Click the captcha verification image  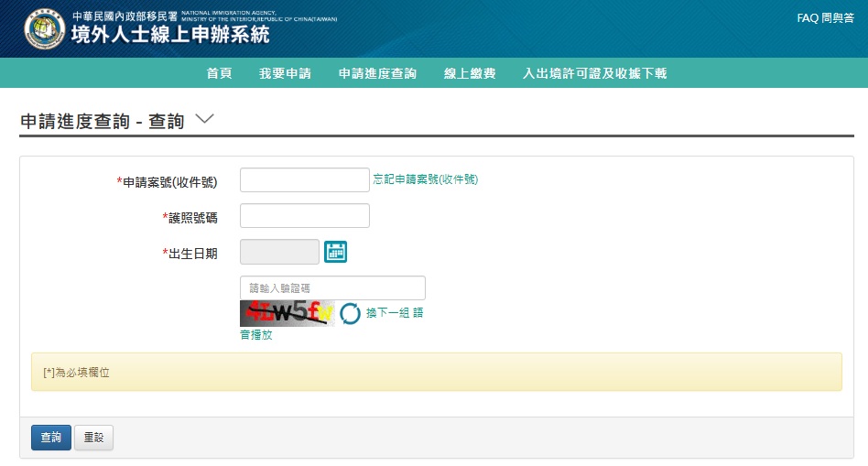click(287, 313)
